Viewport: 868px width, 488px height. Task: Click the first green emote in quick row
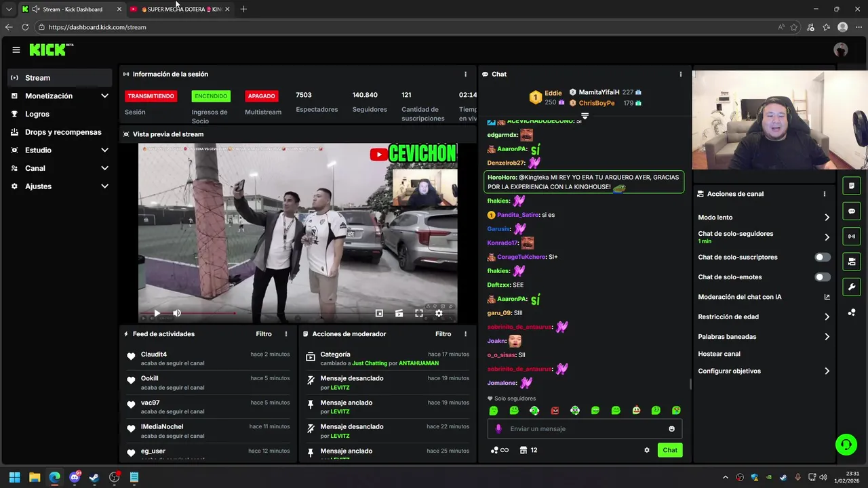[x=494, y=411]
